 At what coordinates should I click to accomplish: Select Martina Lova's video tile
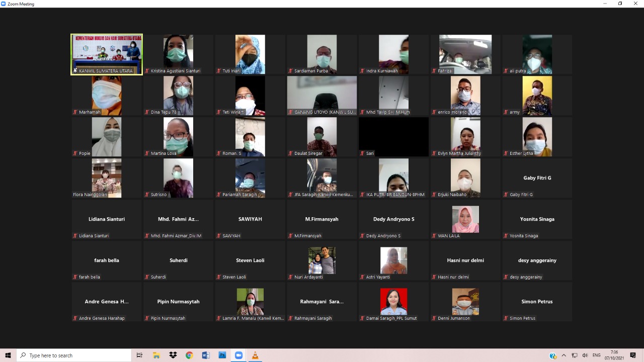(x=178, y=137)
